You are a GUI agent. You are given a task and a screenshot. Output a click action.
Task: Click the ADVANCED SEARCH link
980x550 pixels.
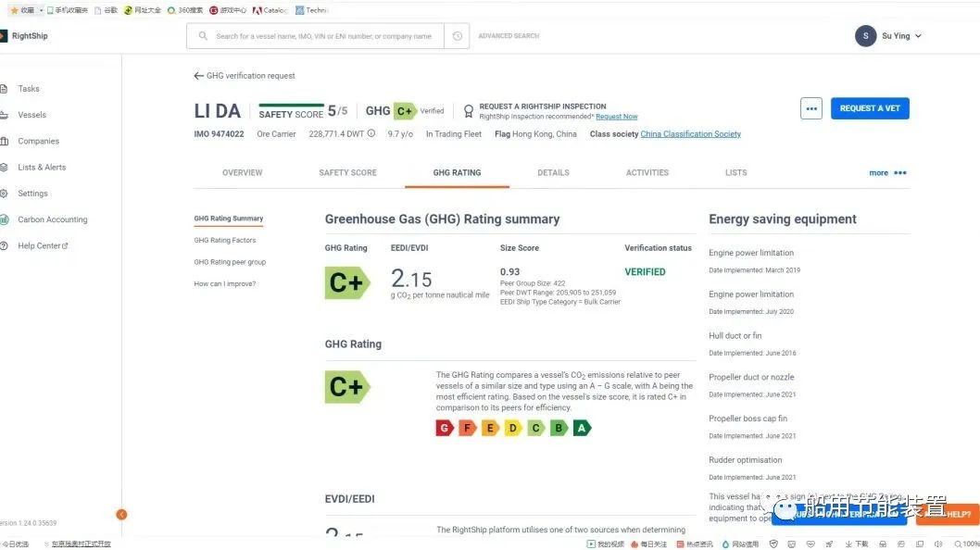pyautogui.click(x=509, y=36)
